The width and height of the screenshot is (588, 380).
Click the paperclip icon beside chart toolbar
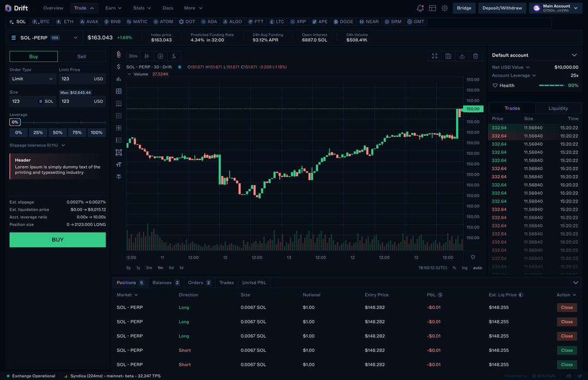point(119,55)
